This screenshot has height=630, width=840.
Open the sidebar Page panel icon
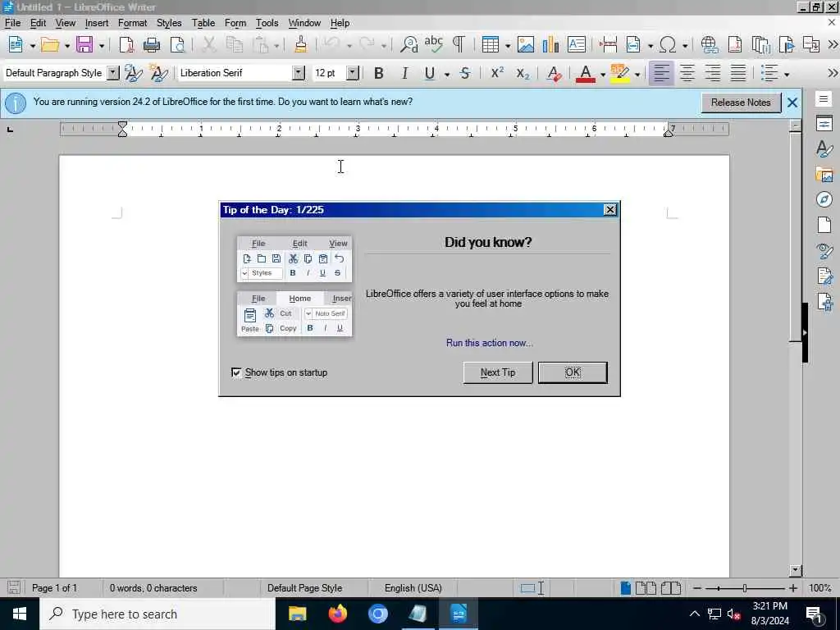[824, 225]
